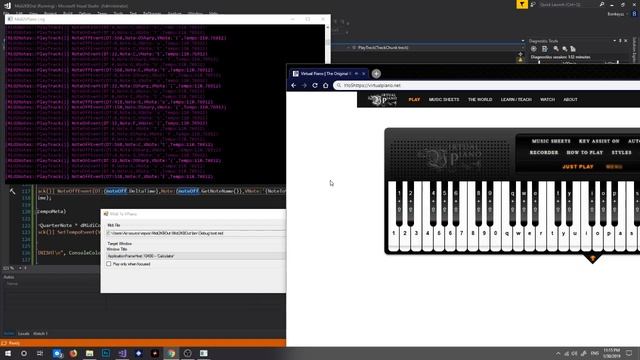Image resolution: width=640 pixels, height=360 pixels.
Task: Open File Explorer from the taskbar
Action: coord(89,353)
